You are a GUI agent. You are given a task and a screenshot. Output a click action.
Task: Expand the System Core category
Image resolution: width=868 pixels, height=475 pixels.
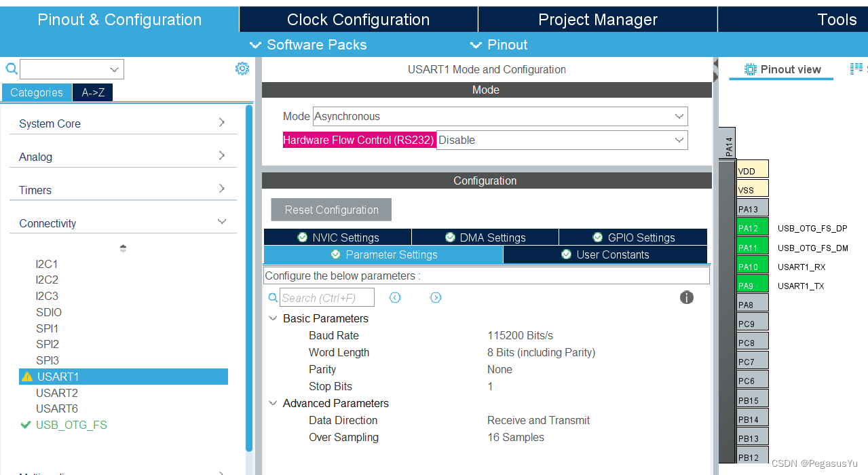click(x=122, y=123)
